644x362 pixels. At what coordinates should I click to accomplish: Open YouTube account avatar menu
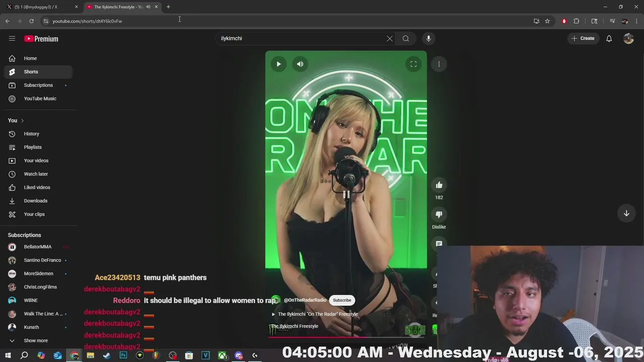tap(628, 39)
